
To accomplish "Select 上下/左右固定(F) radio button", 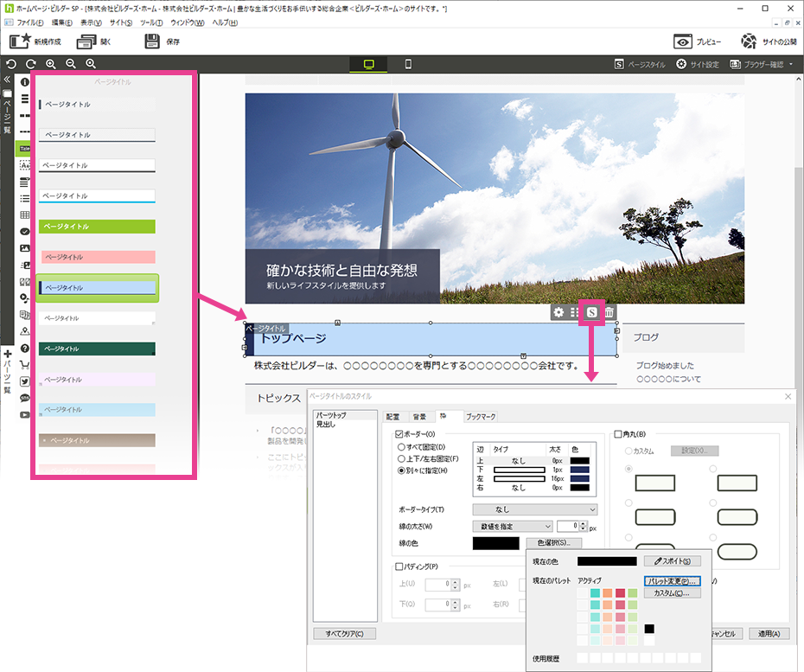I will (401, 458).
